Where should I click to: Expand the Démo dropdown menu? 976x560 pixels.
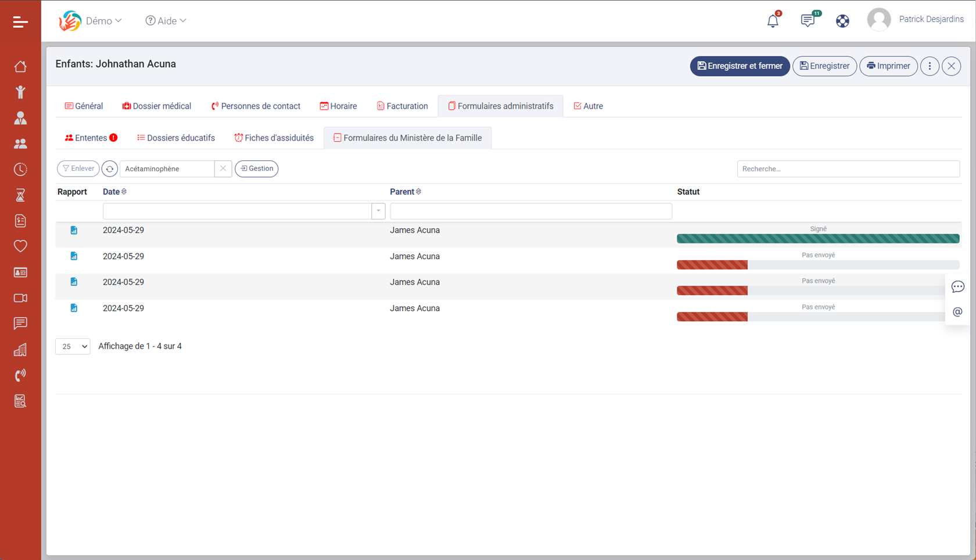pyautogui.click(x=103, y=21)
